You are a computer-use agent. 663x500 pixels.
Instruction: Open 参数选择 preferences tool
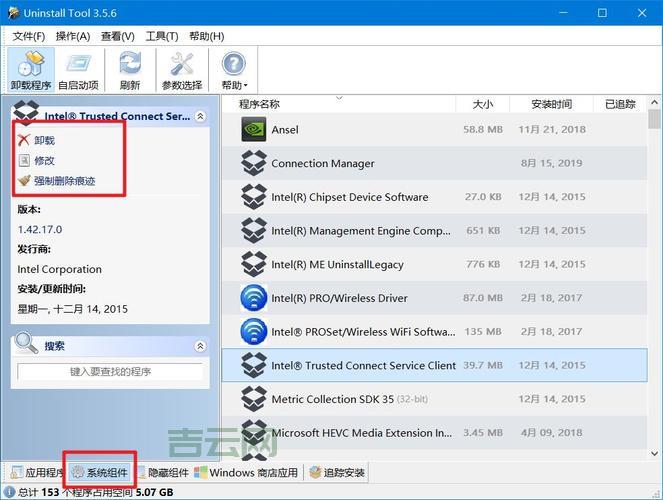point(181,69)
